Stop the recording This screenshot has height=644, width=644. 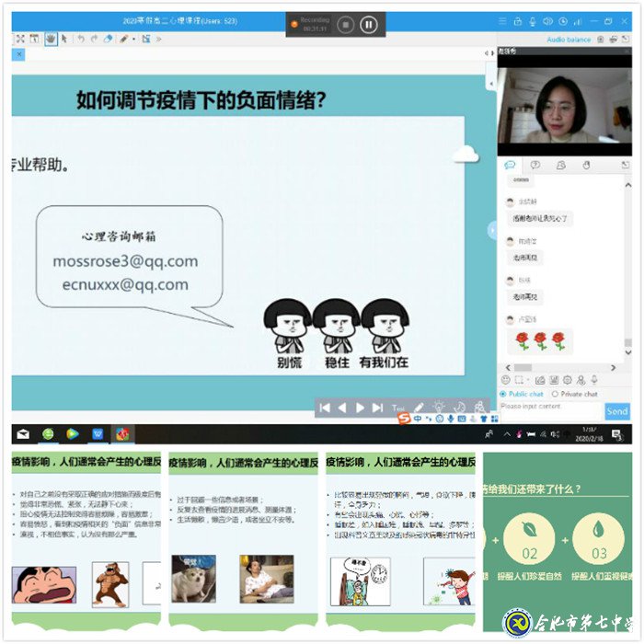pos(345,25)
